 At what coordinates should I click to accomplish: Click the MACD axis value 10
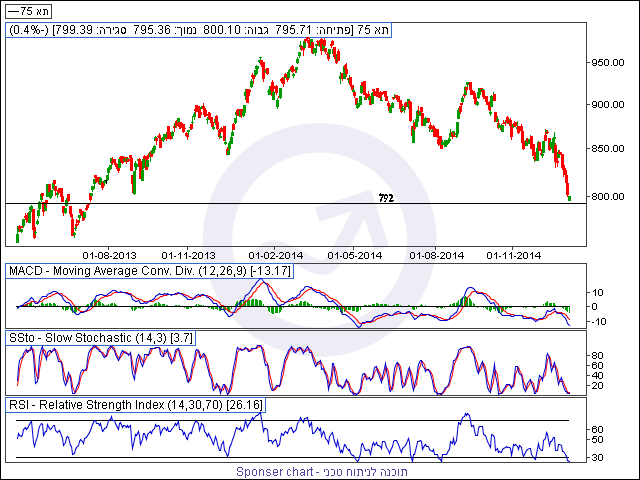[x=597, y=293]
